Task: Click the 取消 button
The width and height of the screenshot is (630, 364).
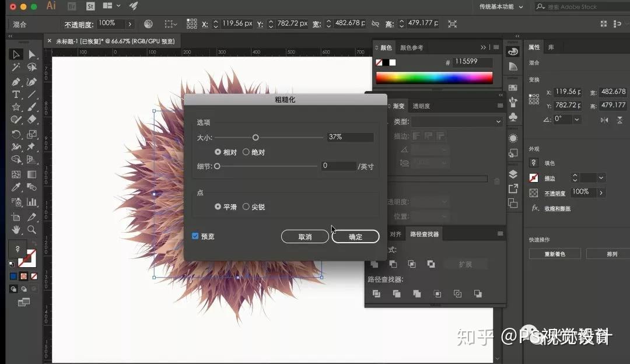Action: (305, 237)
